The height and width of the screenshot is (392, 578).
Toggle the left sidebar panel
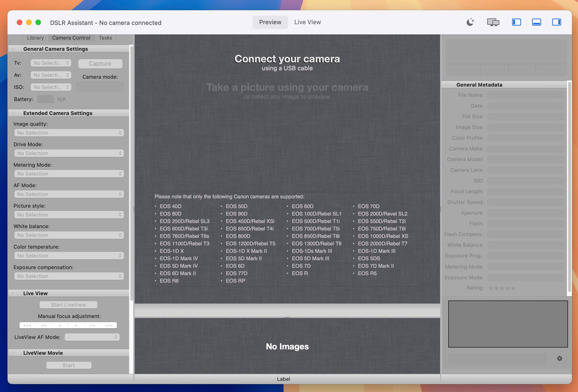pos(516,22)
